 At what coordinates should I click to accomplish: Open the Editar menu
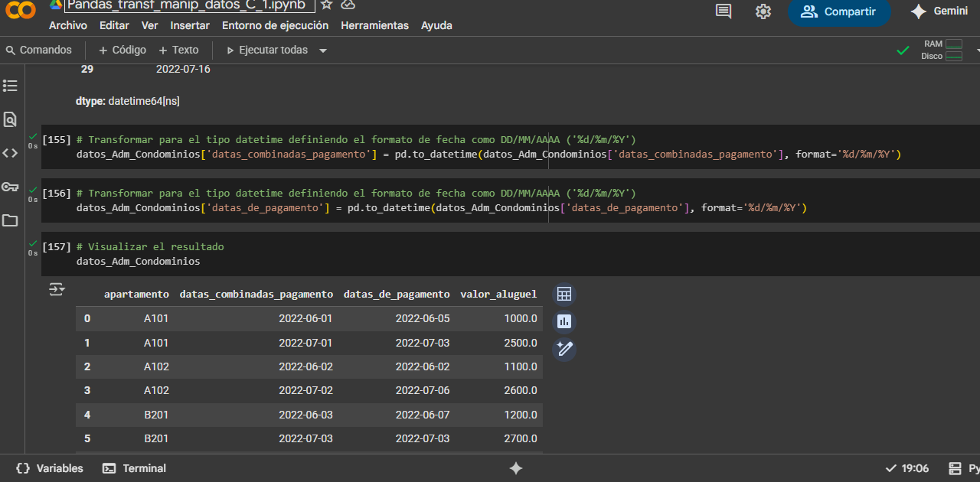point(114,25)
